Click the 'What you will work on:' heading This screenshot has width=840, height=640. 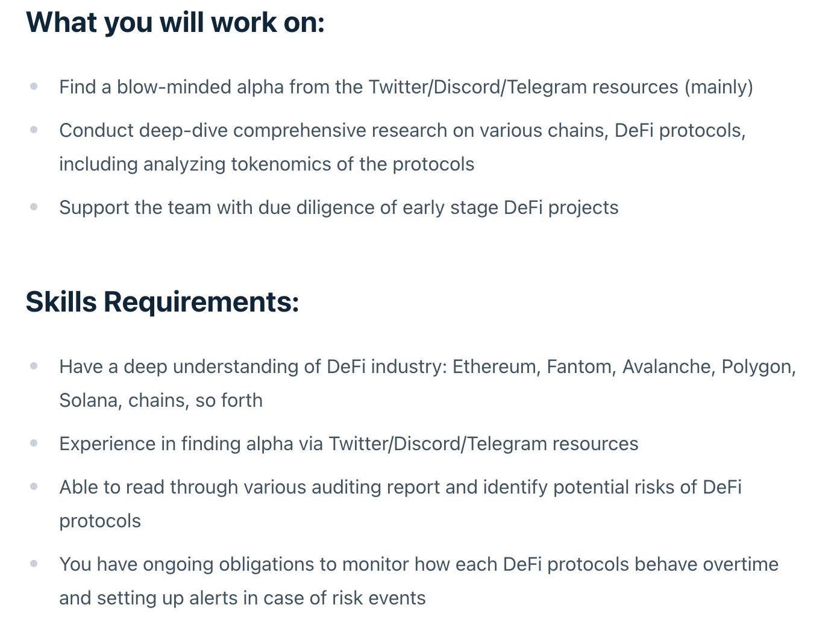tap(175, 23)
